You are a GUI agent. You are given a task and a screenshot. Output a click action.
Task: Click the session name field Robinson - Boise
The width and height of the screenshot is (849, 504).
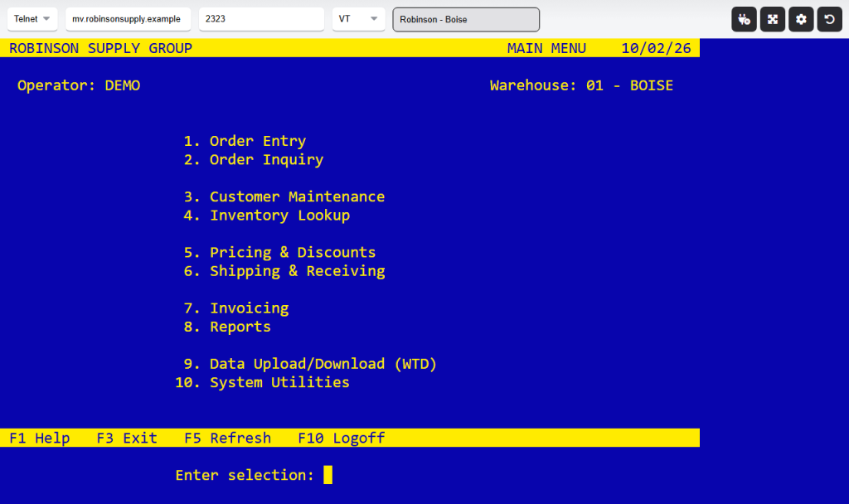466,20
